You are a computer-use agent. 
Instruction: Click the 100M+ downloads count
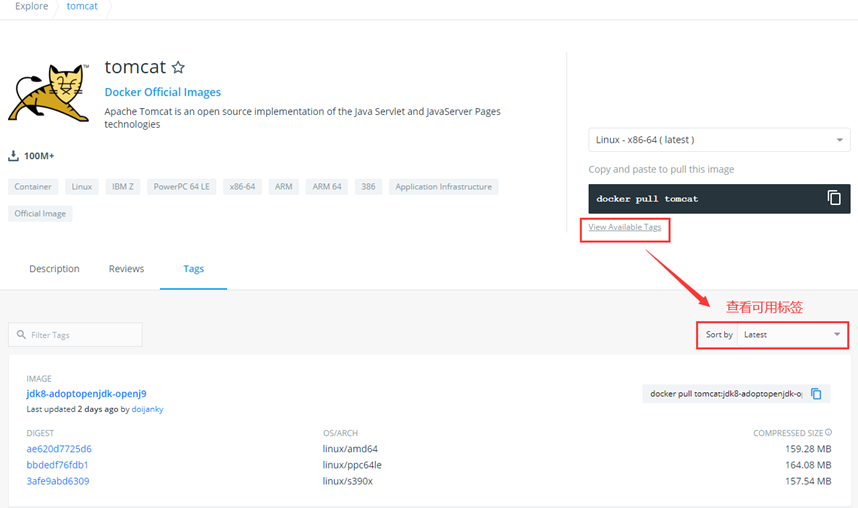39,156
